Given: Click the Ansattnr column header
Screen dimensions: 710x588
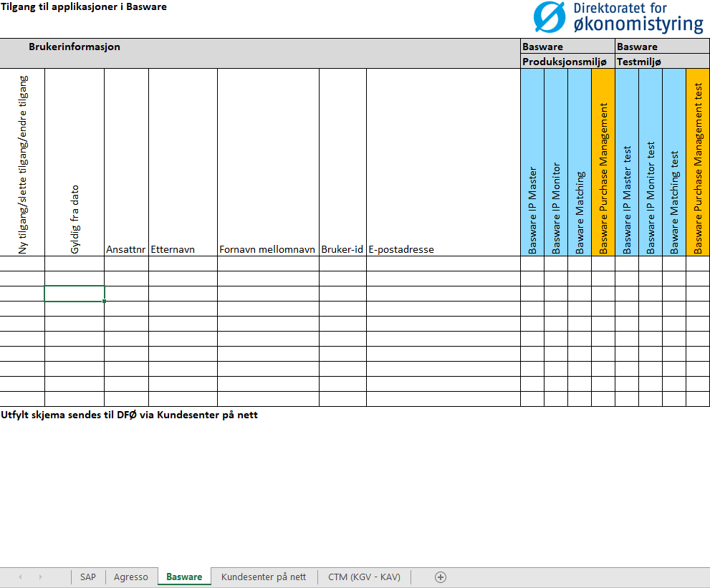Looking at the screenshot, I should 126,163.
